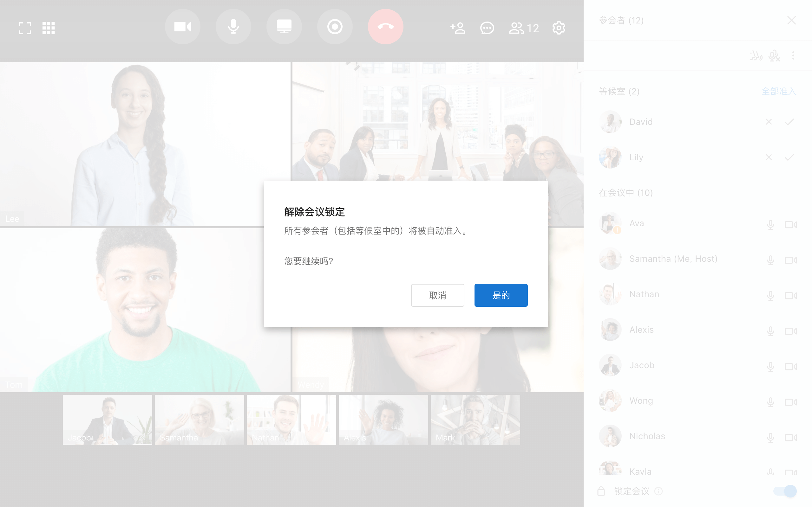This screenshot has width=812, height=507.
Task: Start recording the meeting
Action: (335, 27)
